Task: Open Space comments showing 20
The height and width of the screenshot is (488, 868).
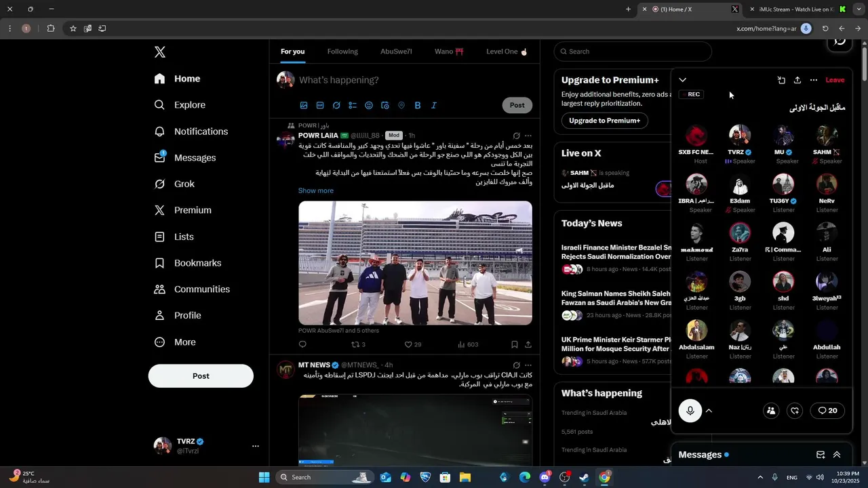Action: point(827,411)
